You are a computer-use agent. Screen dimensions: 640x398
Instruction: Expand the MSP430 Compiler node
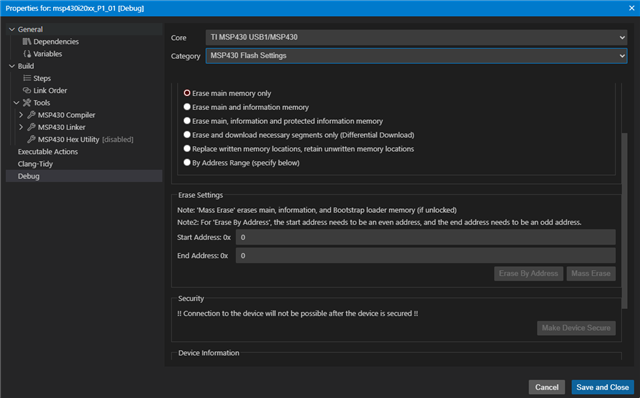(21, 115)
